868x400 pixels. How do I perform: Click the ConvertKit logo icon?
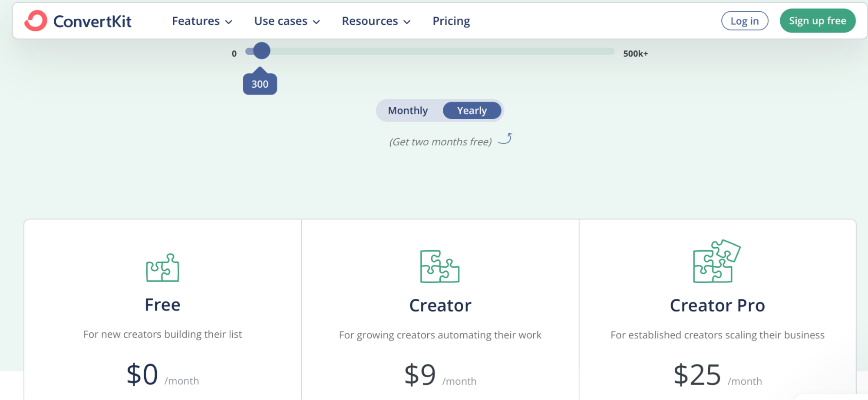click(36, 21)
